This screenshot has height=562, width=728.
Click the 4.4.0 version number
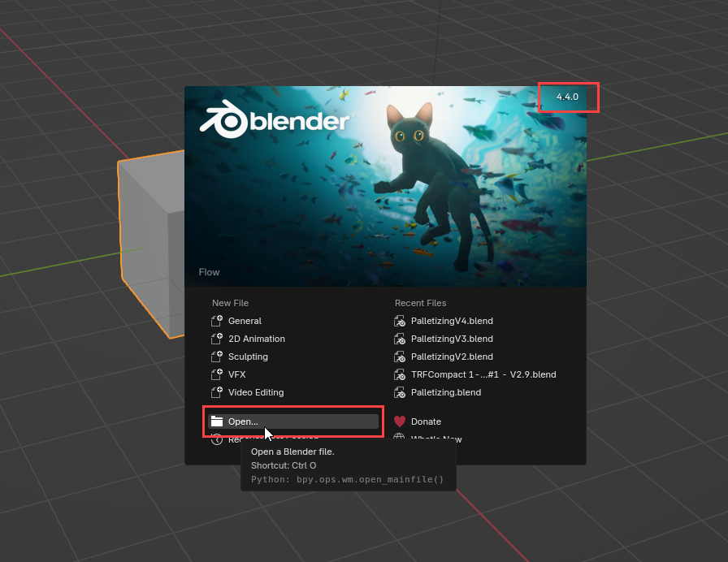tap(567, 97)
